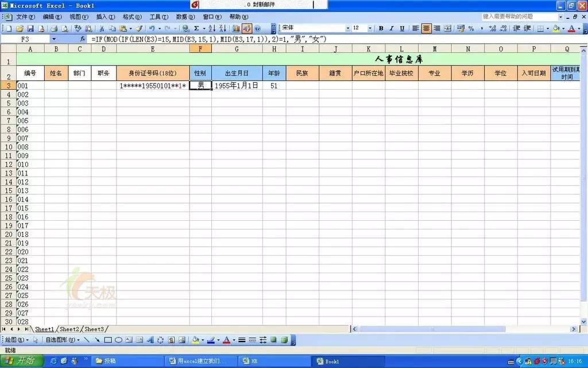Apply percent style formatting
The width and height of the screenshot is (588, 368).
(x=471, y=29)
